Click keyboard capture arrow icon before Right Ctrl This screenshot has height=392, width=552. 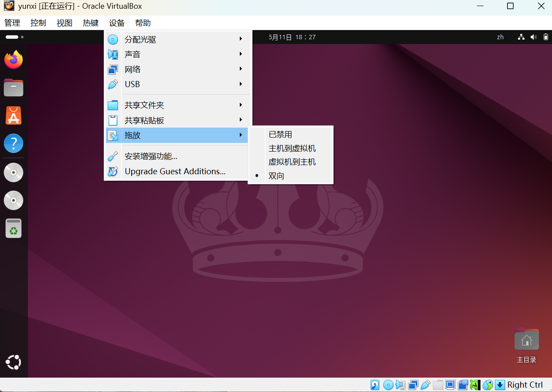point(500,385)
